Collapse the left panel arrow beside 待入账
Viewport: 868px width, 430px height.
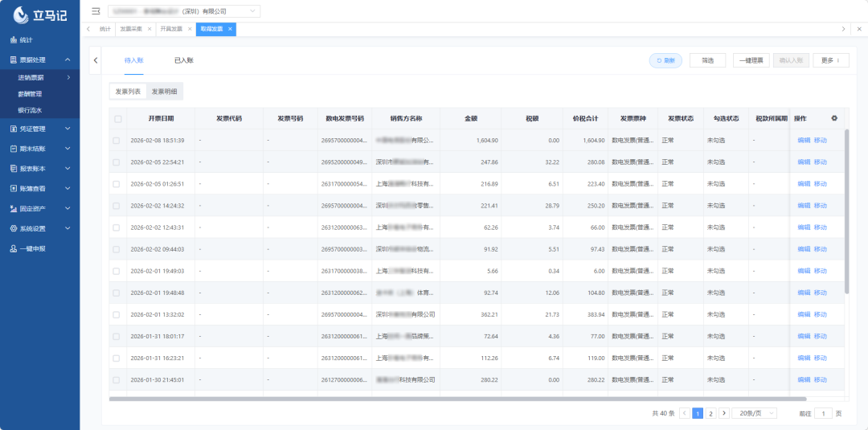tap(96, 60)
